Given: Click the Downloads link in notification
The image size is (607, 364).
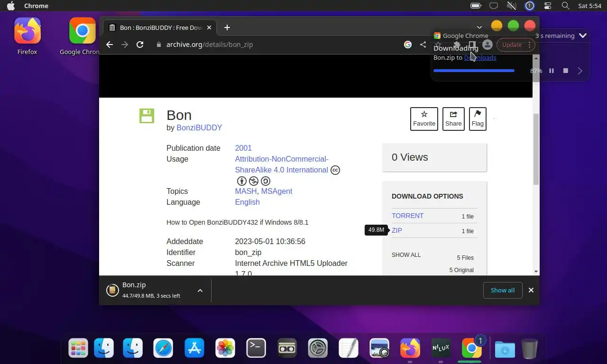Looking at the screenshot, I should coord(480,57).
